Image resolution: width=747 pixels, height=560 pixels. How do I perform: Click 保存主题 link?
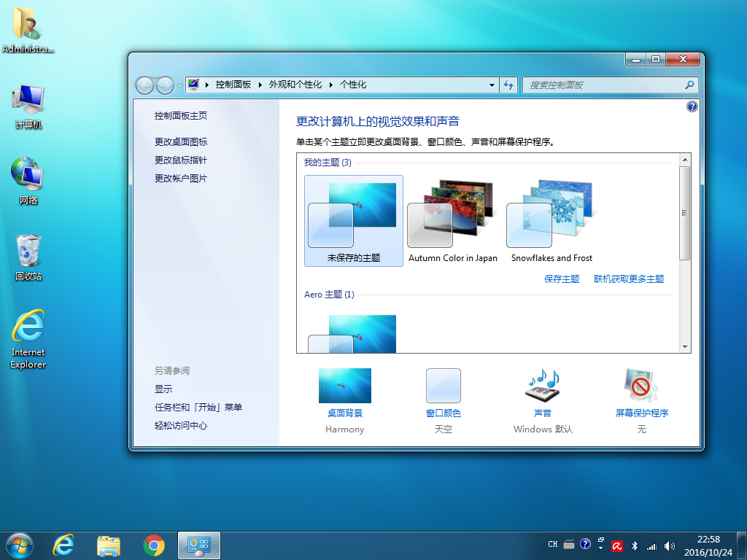point(562,279)
